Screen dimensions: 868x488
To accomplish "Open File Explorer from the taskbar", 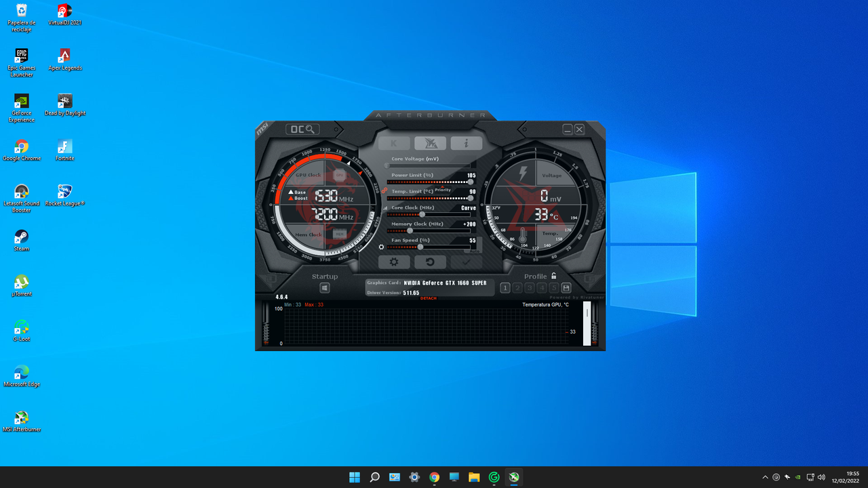I will (x=474, y=477).
